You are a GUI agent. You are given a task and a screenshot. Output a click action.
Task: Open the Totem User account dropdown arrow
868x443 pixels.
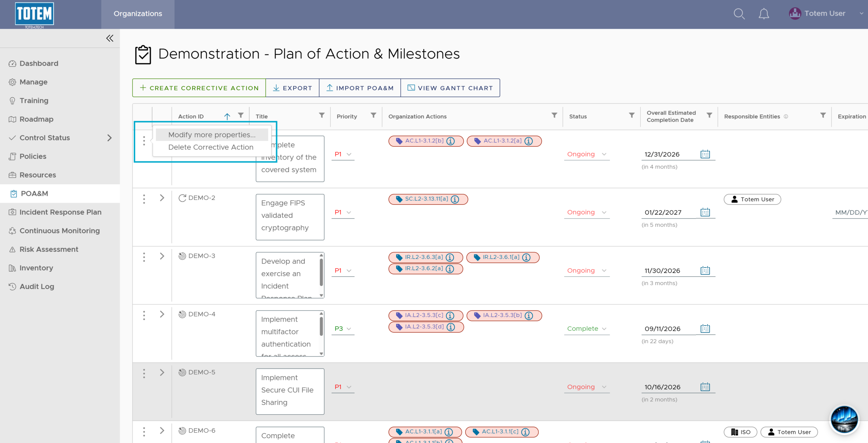point(862,14)
